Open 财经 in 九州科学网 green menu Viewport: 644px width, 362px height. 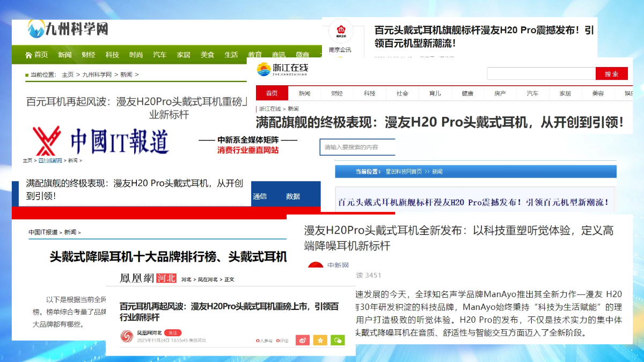pos(89,55)
